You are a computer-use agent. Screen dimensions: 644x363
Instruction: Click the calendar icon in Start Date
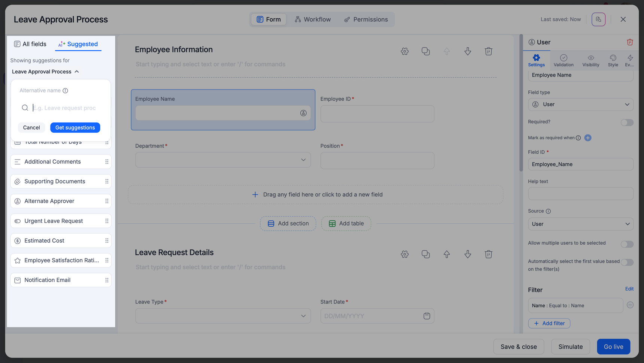426,316
